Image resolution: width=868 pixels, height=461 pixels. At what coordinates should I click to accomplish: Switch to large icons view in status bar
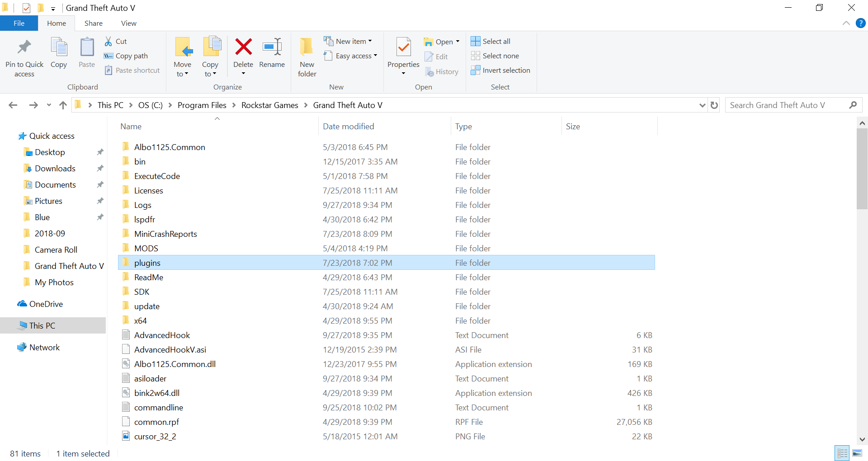pos(857,453)
